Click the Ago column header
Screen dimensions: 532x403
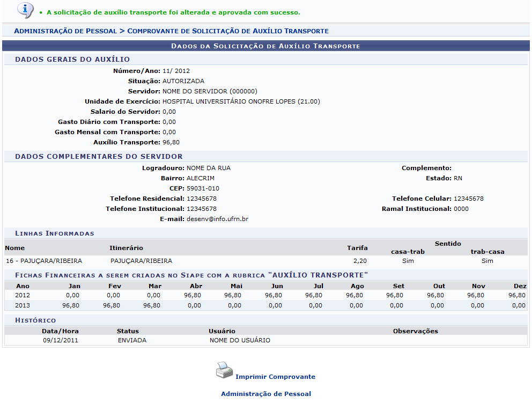357,286
